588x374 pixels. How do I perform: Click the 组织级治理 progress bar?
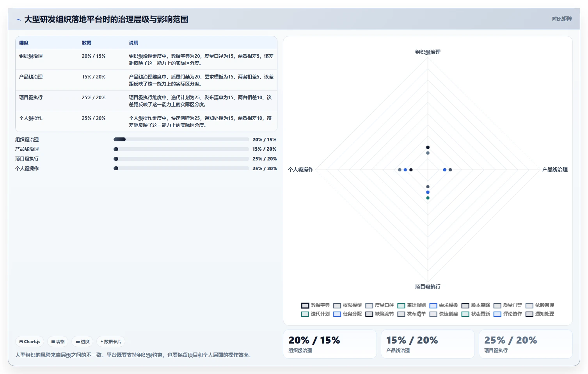click(181, 139)
